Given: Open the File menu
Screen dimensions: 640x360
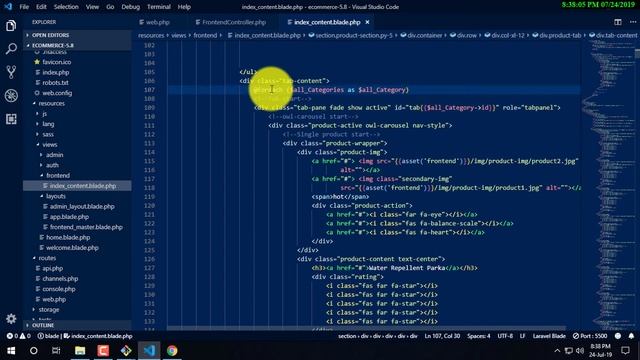Looking at the screenshot, I should pos(24,7).
